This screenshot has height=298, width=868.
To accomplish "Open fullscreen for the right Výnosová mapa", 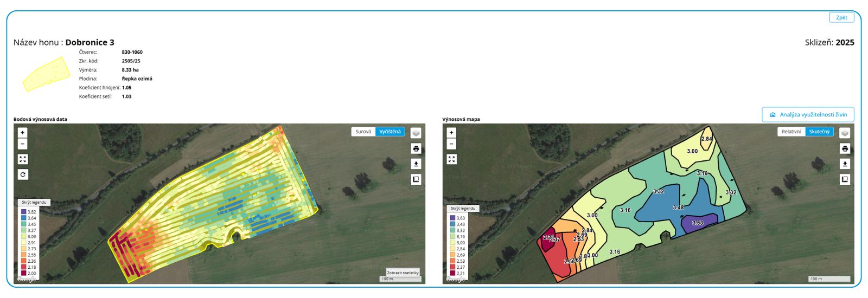I will 451,159.
